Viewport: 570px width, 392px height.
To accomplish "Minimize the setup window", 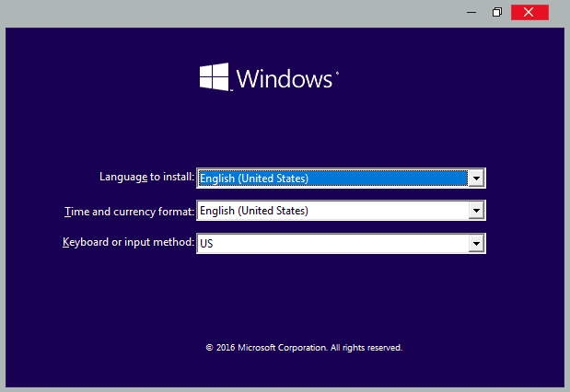I will pyautogui.click(x=471, y=12).
